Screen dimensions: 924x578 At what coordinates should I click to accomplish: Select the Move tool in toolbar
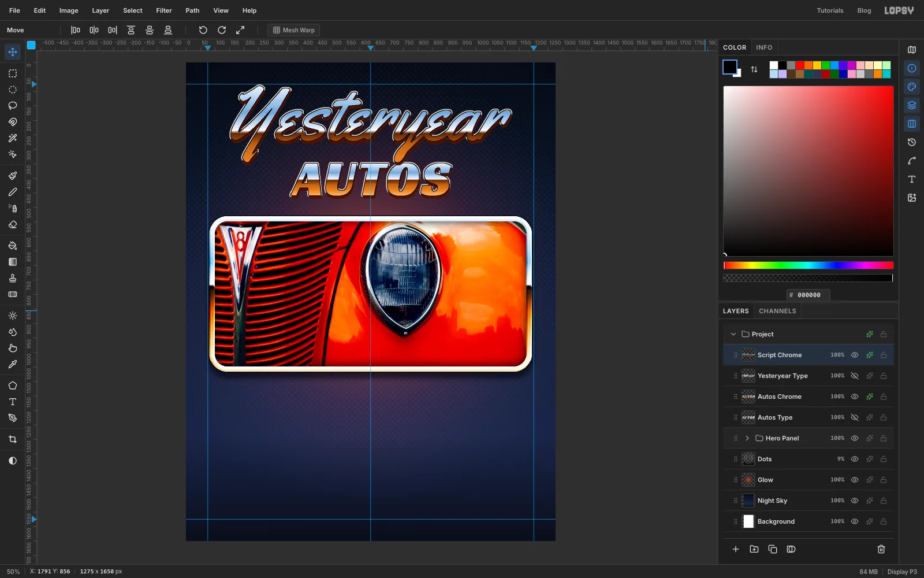click(13, 52)
